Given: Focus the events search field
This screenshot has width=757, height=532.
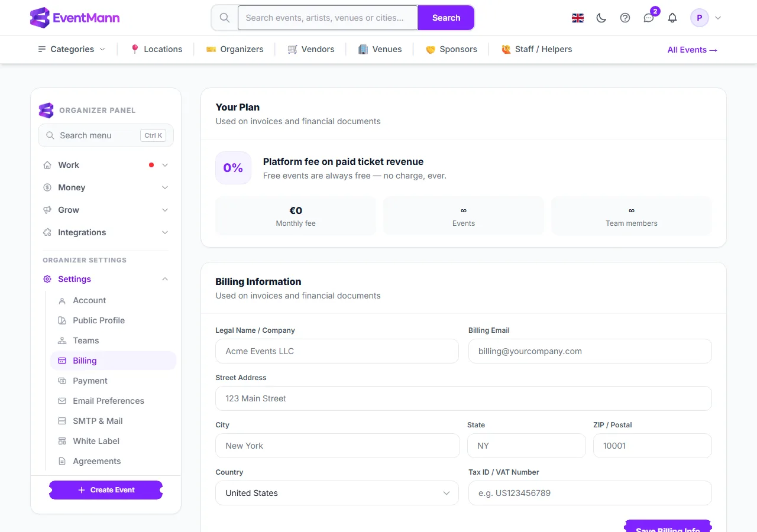Looking at the screenshot, I should pos(328,18).
